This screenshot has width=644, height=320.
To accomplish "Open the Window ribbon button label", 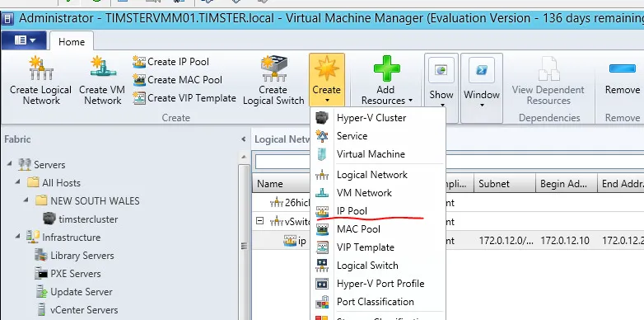I will (482, 95).
